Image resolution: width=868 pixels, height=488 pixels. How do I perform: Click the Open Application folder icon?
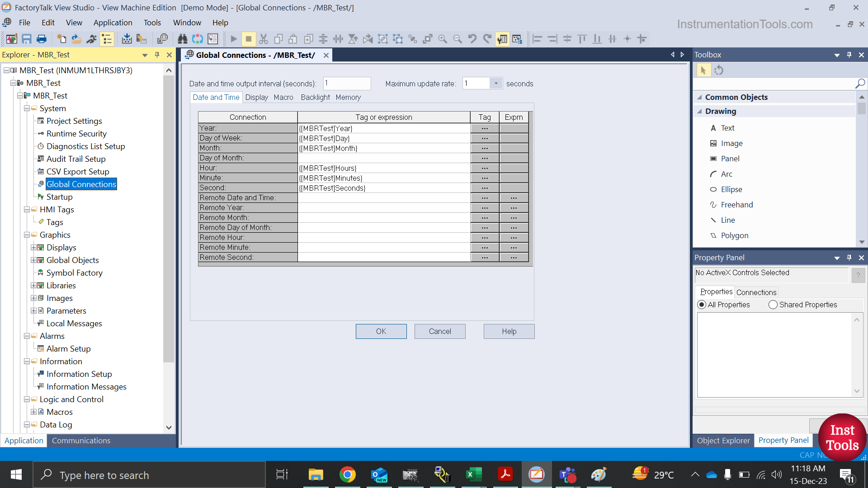click(76, 39)
